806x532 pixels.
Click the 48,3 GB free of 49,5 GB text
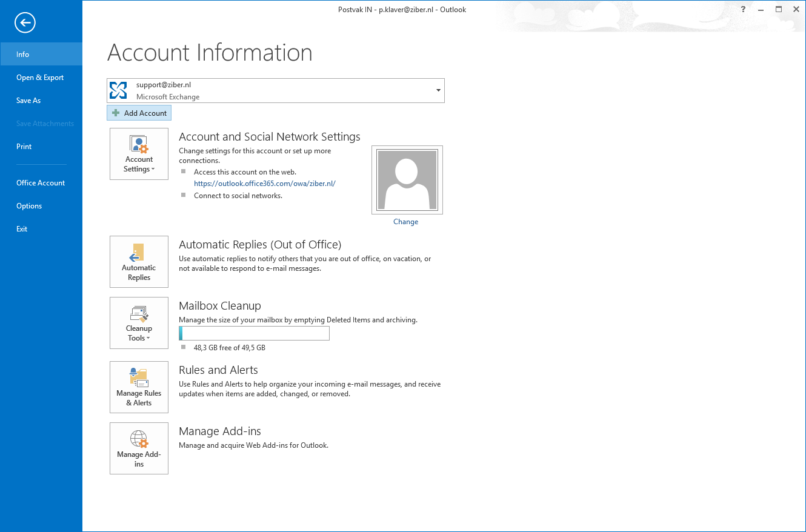(230, 348)
